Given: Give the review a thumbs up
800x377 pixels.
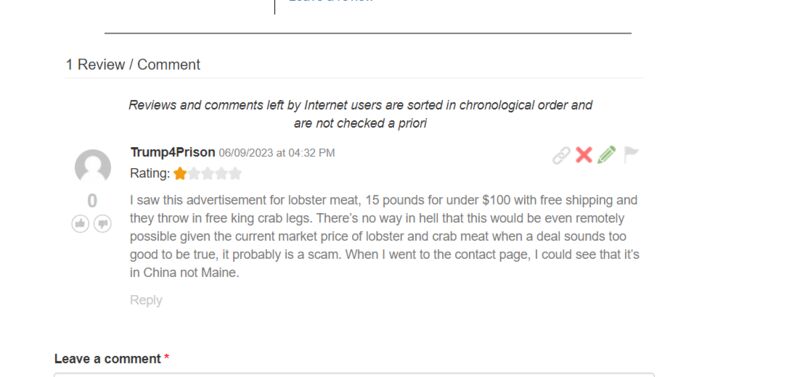Looking at the screenshot, I should point(80,223).
